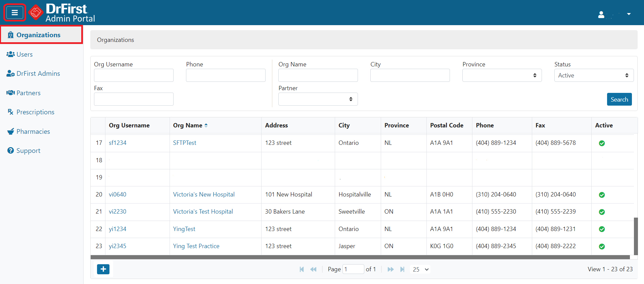Click active checkmark for SFTPTest row
Image resolution: width=644 pixels, height=284 pixels.
pyautogui.click(x=602, y=143)
